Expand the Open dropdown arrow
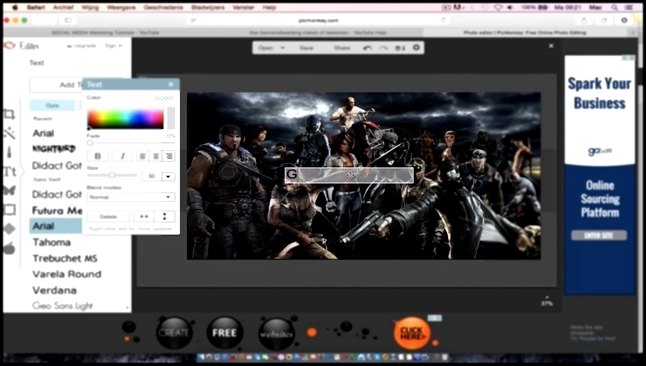This screenshot has height=366, width=646. pyautogui.click(x=283, y=48)
